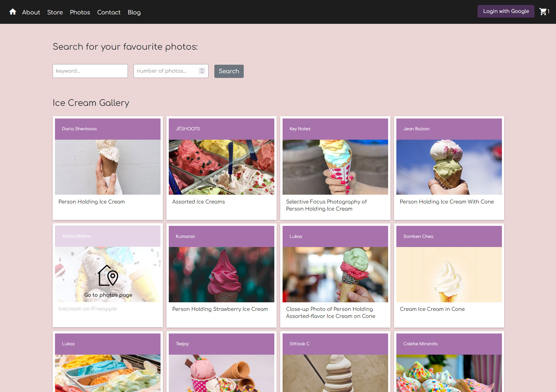The width and height of the screenshot is (556, 392).
Task: Open the shopping cart icon
Action: point(542,11)
